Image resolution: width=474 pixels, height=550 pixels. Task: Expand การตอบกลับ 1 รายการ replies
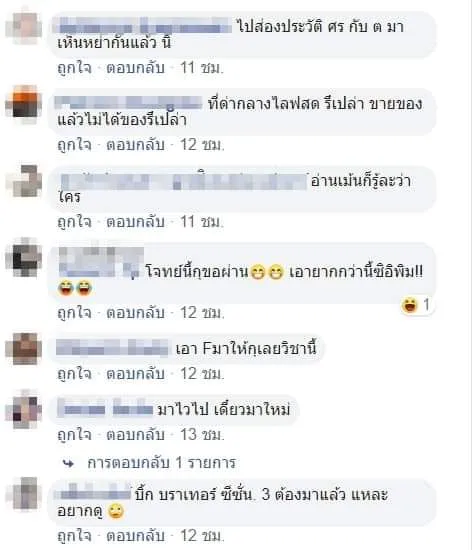click(161, 463)
